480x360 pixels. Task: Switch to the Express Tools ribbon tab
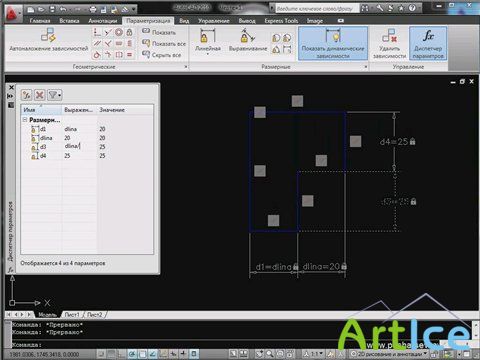point(281,21)
